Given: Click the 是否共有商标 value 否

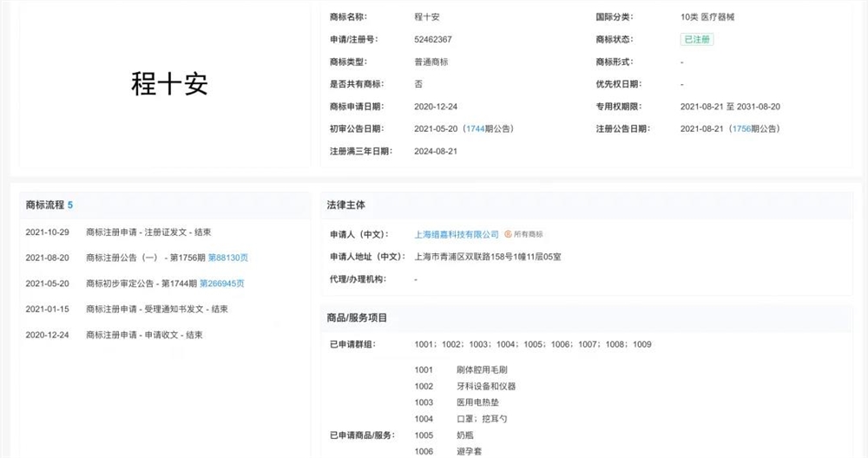Looking at the screenshot, I should coord(418,84).
